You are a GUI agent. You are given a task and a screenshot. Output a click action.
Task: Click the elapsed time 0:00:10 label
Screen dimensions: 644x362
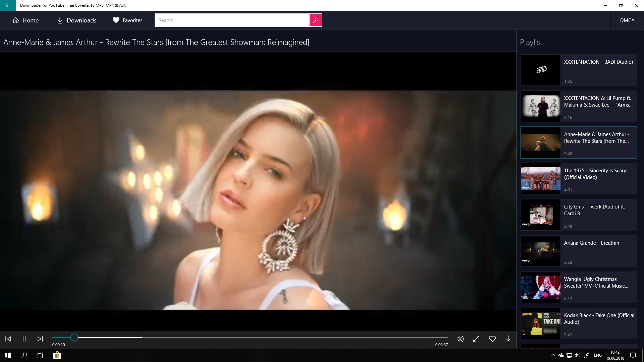pos(59,345)
